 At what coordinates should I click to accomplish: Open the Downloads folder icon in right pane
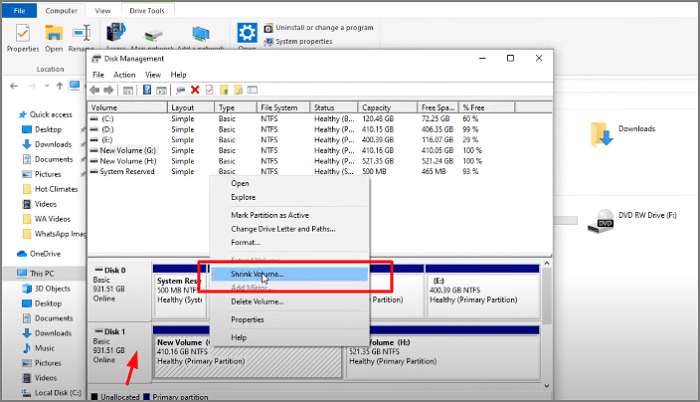click(602, 132)
